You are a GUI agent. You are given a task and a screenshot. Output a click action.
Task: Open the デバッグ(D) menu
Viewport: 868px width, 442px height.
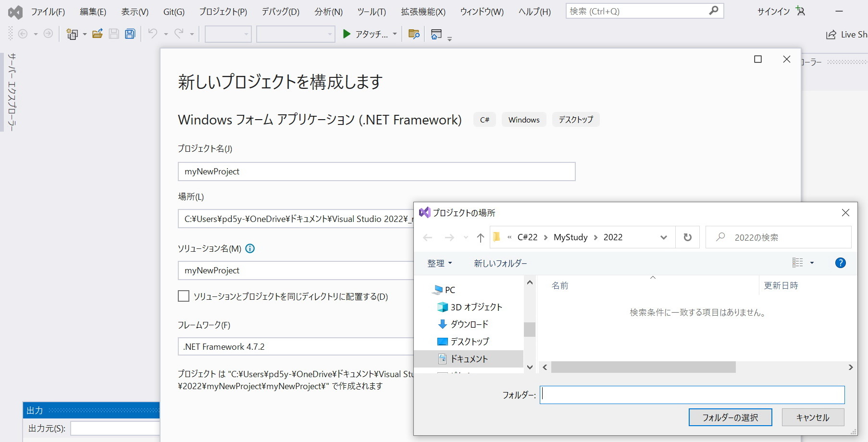coord(281,12)
